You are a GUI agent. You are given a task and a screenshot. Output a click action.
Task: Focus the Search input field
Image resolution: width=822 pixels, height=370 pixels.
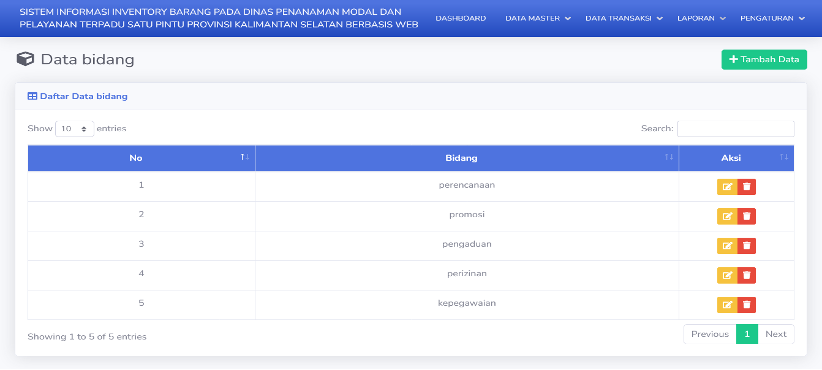click(736, 128)
